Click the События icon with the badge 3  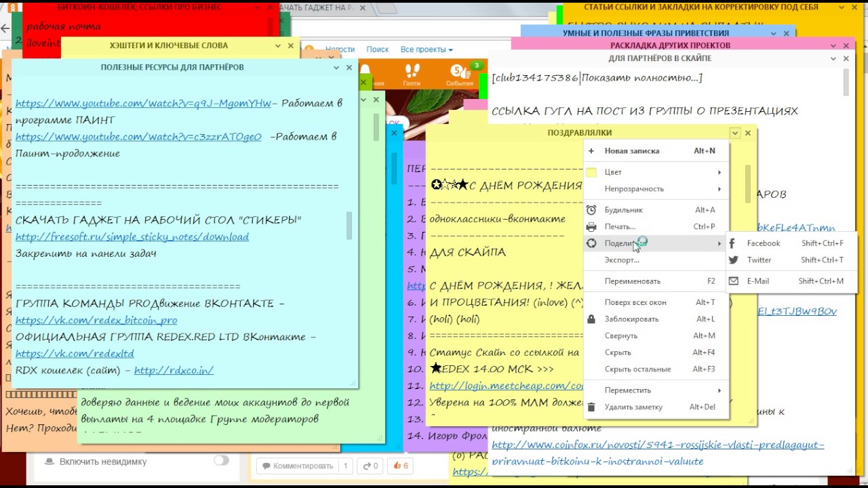pyautogui.click(x=460, y=74)
